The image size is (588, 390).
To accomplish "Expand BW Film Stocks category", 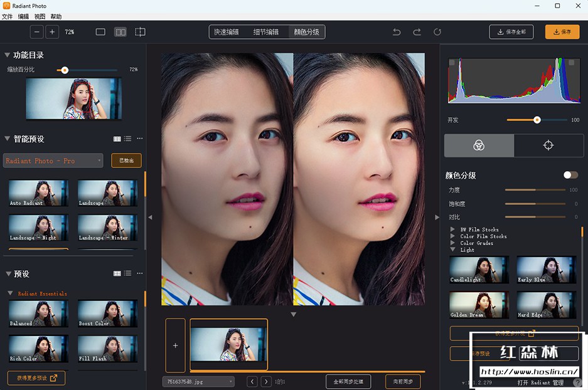I will 452,229.
